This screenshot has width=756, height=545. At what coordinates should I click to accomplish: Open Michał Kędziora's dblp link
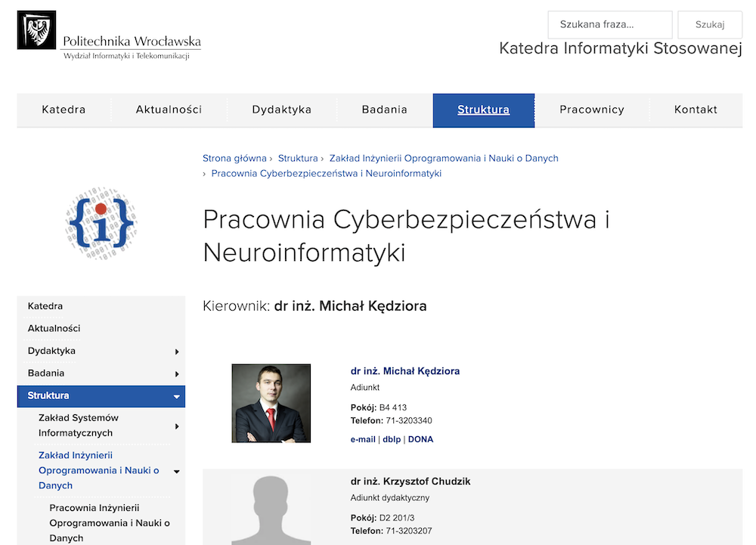click(392, 439)
